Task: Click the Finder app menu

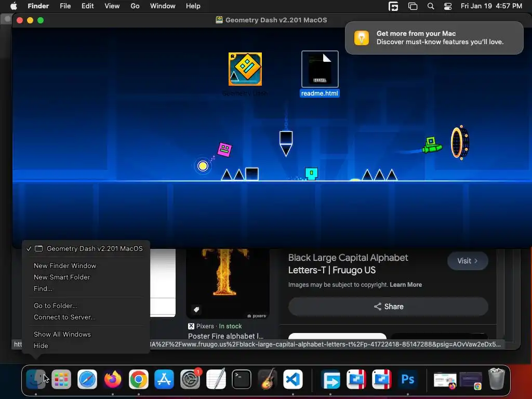Action: (x=38, y=6)
